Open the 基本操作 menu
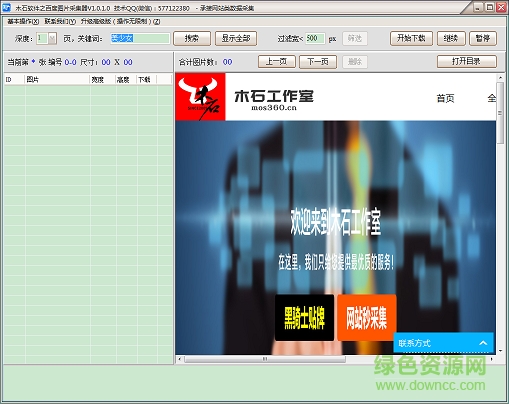The width and height of the screenshot is (509, 404). pos(23,21)
